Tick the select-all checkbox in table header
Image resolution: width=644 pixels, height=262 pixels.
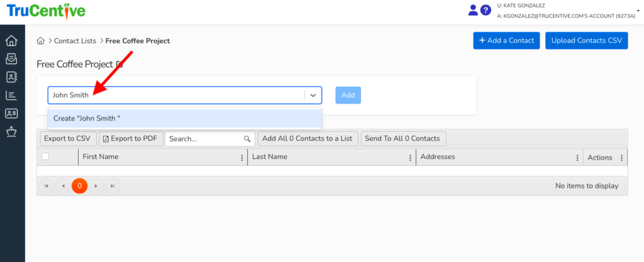coord(45,156)
